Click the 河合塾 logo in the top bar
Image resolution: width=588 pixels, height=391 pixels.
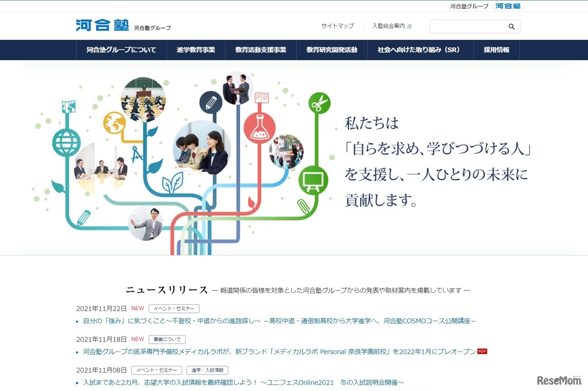click(x=507, y=6)
